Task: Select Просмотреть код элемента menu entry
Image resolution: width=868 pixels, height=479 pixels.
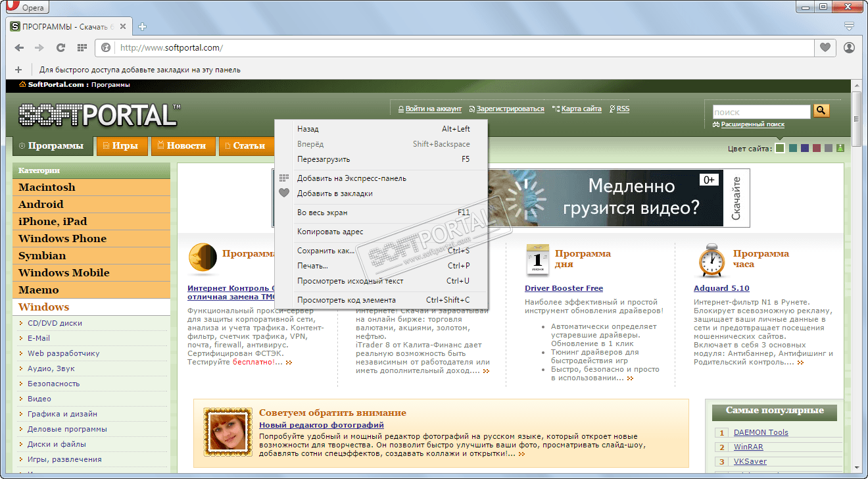Action: click(381, 300)
